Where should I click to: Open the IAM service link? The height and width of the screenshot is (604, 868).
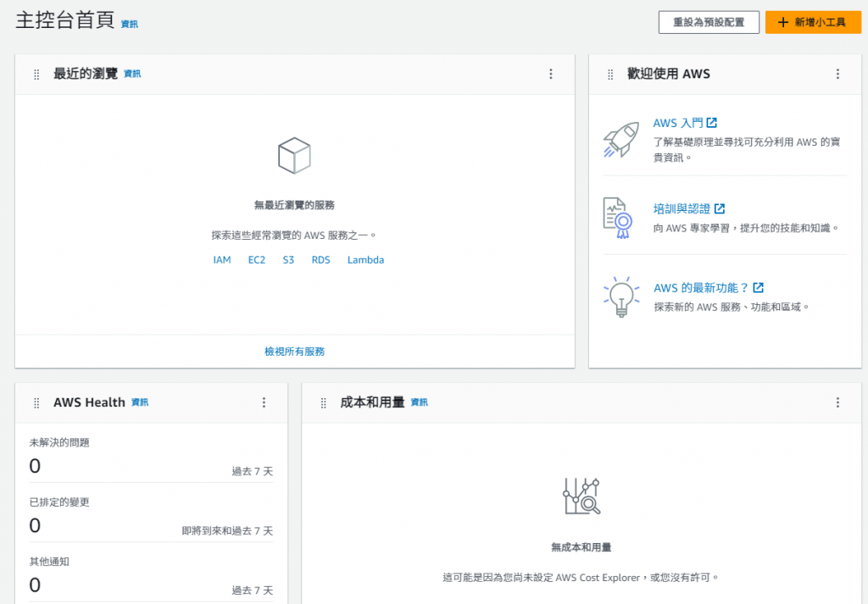[222, 260]
